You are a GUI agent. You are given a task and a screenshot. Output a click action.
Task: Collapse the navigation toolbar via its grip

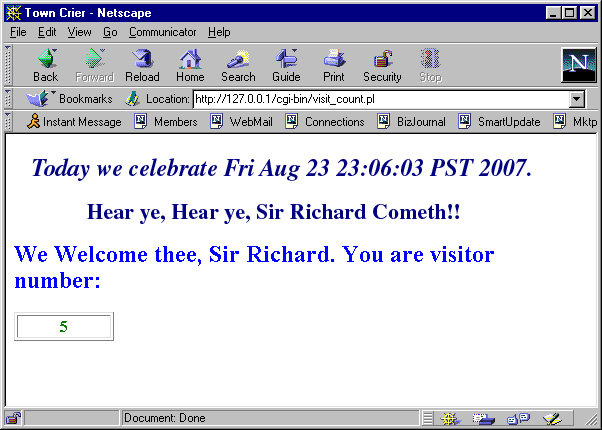[8, 65]
